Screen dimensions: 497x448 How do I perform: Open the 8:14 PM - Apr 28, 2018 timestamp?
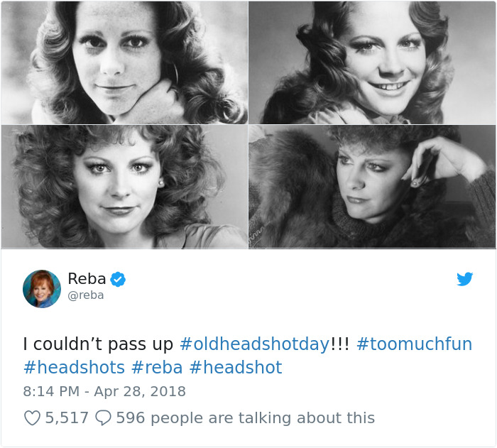104,391
